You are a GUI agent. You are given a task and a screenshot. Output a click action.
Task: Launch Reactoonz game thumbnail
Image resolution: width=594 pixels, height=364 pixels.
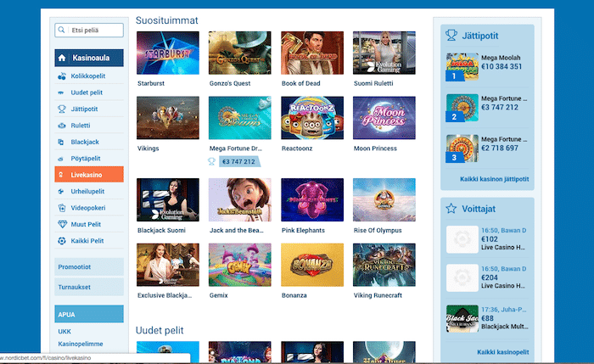click(x=312, y=118)
